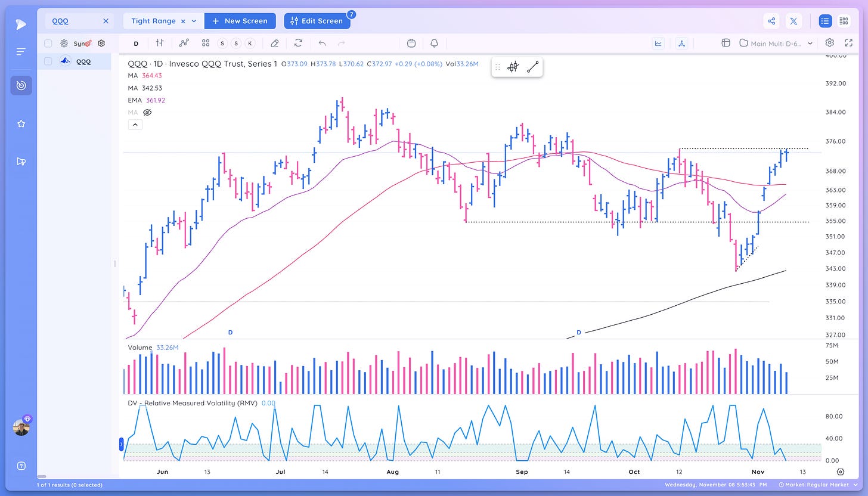Click the Volume 33.26M pane label

pos(153,347)
